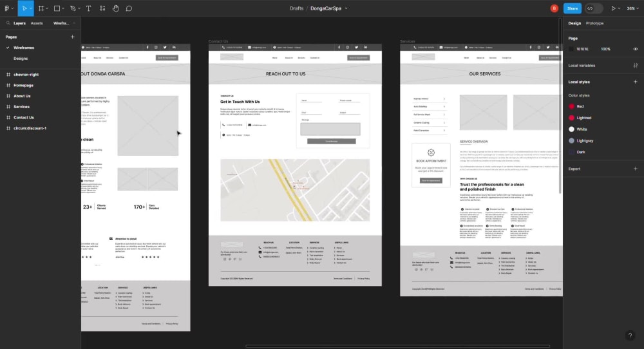This screenshot has width=644, height=349.
Task: Click the map image in Contact Us frame
Action: 295,190
